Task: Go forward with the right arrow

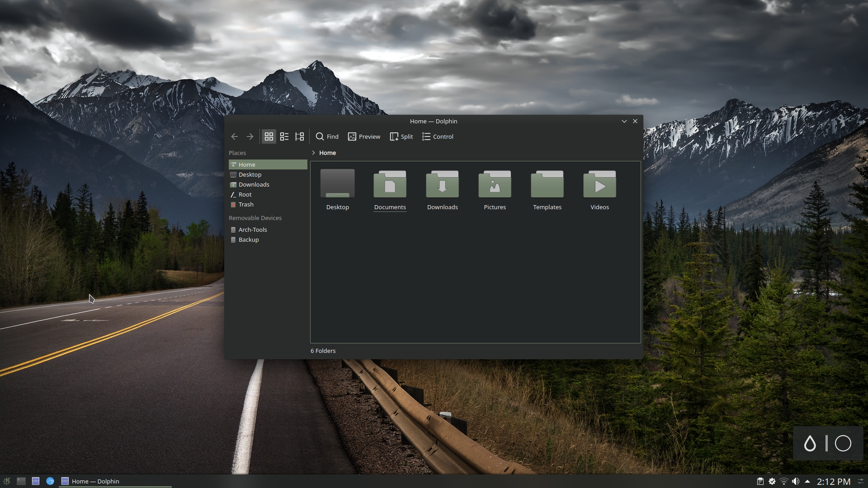Action: point(250,136)
